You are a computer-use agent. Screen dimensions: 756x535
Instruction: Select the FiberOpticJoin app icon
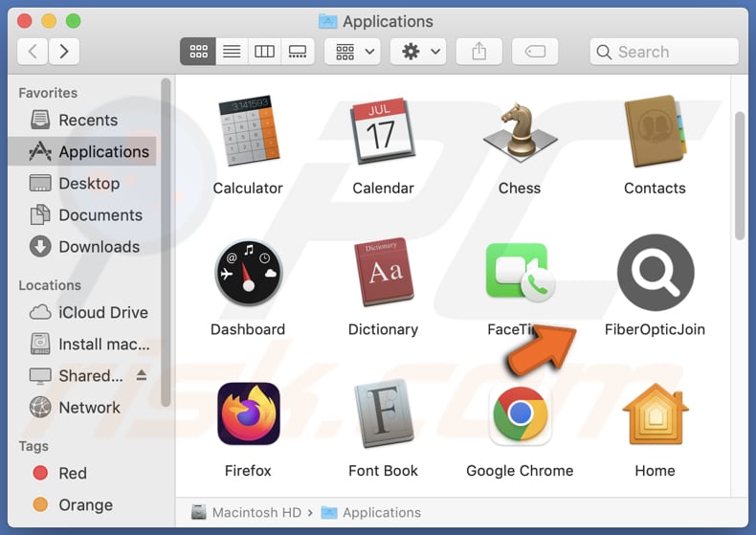(656, 273)
